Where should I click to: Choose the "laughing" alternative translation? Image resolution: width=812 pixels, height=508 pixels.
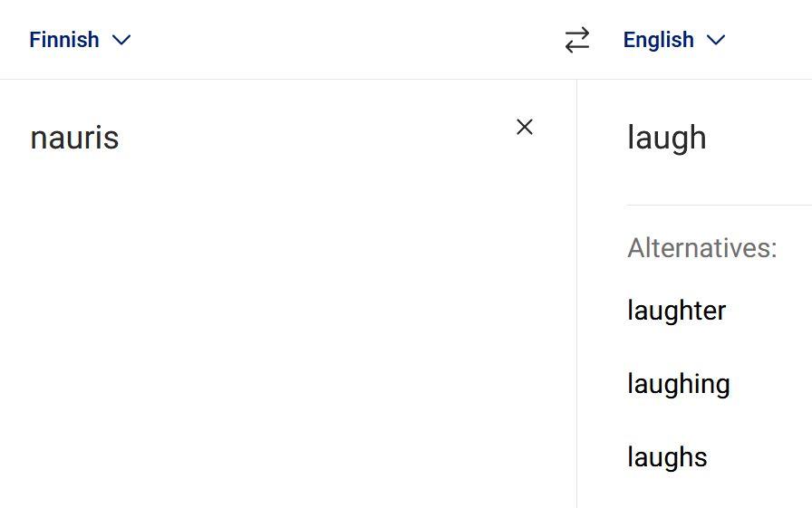pos(678,384)
